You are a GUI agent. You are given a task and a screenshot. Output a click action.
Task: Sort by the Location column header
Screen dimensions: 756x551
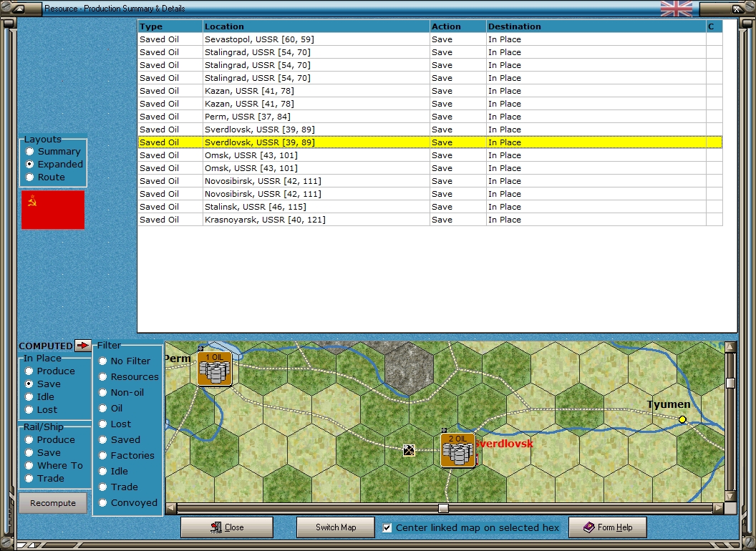point(316,26)
